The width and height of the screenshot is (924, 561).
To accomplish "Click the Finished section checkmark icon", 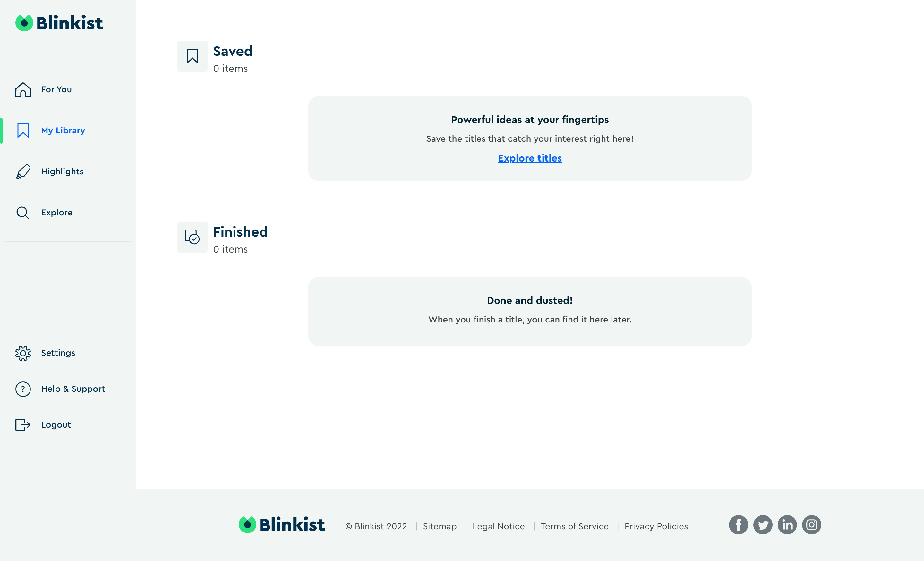I will (x=193, y=237).
